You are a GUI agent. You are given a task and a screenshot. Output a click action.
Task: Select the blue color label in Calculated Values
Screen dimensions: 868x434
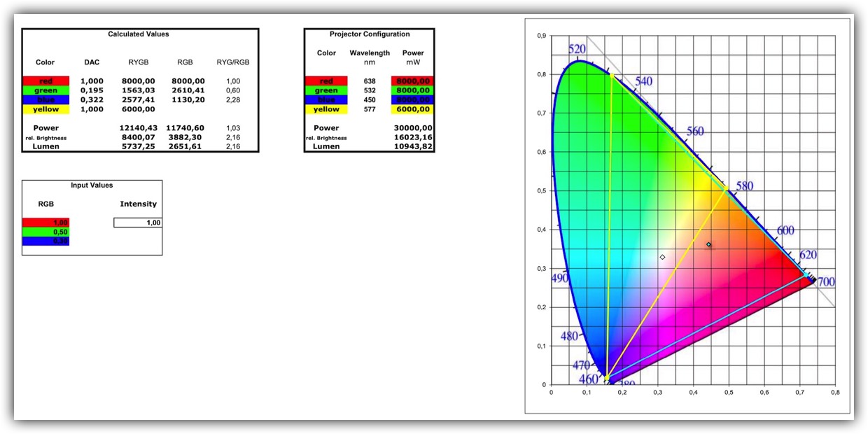(x=45, y=100)
